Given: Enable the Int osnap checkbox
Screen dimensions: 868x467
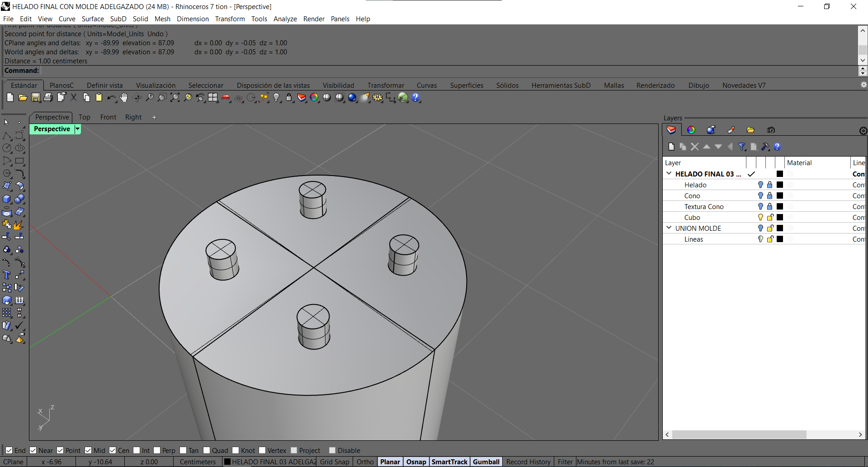Looking at the screenshot, I should point(137,450).
